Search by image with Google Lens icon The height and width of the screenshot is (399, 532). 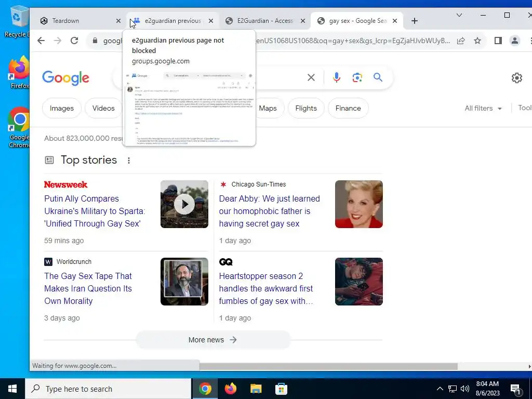357,78
